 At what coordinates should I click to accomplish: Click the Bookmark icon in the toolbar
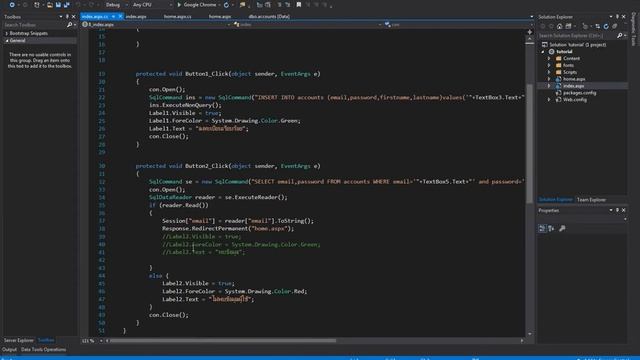click(299, 5)
